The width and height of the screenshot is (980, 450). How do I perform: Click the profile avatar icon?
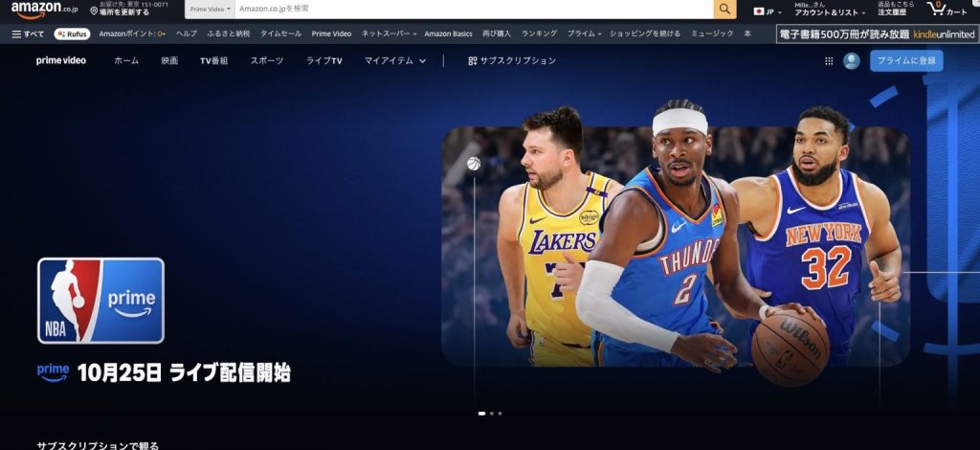(x=851, y=60)
